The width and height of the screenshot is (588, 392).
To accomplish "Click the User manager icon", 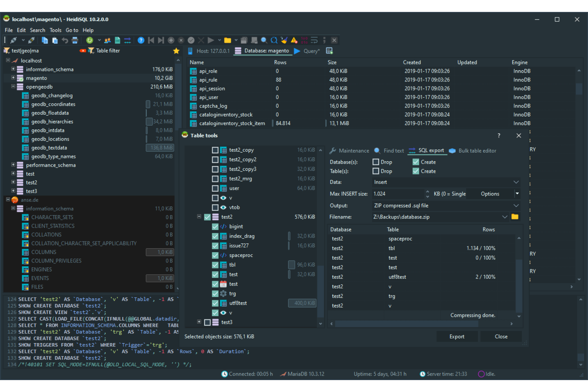I will click(x=107, y=40).
